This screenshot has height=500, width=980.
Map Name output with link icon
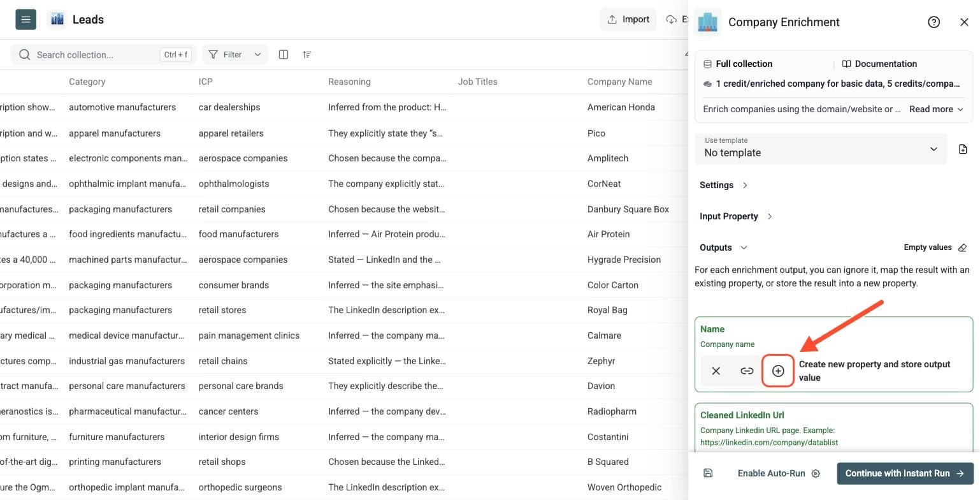[x=747, y=371]
